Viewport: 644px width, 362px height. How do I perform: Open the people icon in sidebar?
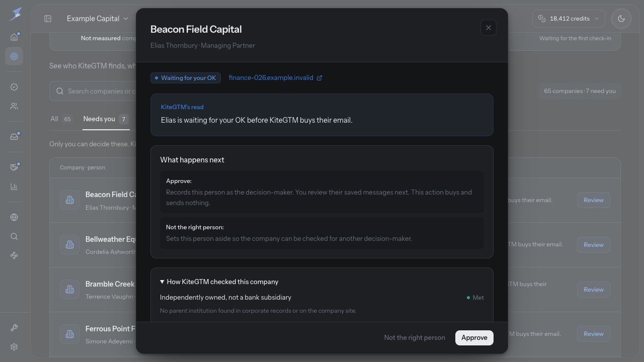tap(14, 106)
